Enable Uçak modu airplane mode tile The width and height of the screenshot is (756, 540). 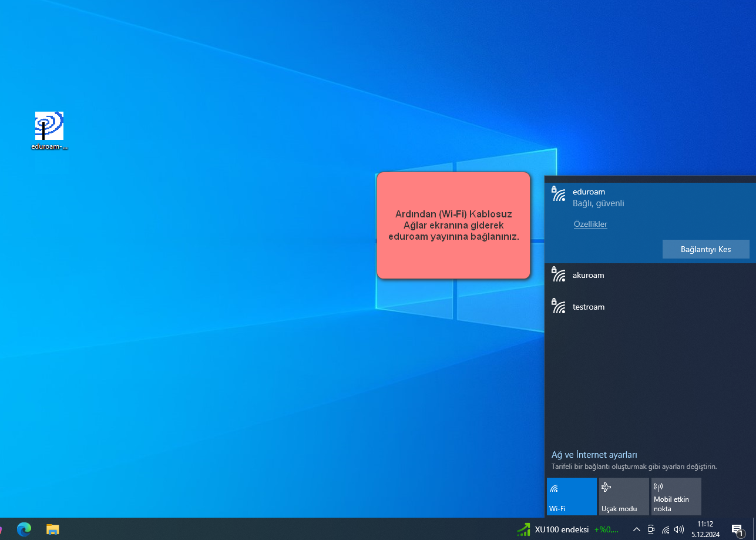[x=624, y=497]
